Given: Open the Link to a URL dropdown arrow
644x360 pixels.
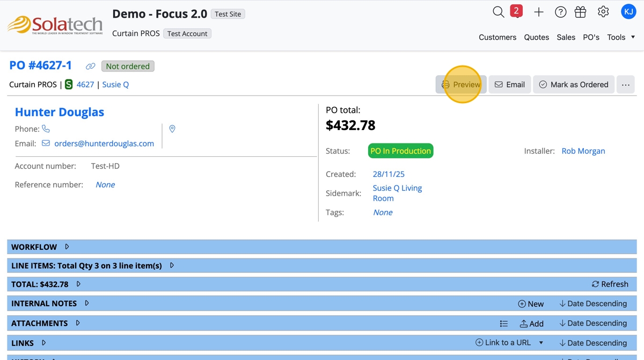Looking at the screenshot, I should (541, 343).
